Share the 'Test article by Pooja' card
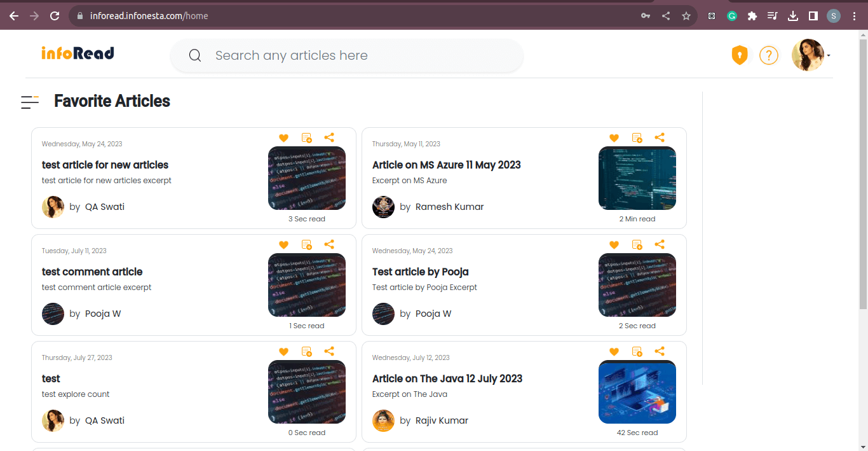 click(x=660, y=244)
